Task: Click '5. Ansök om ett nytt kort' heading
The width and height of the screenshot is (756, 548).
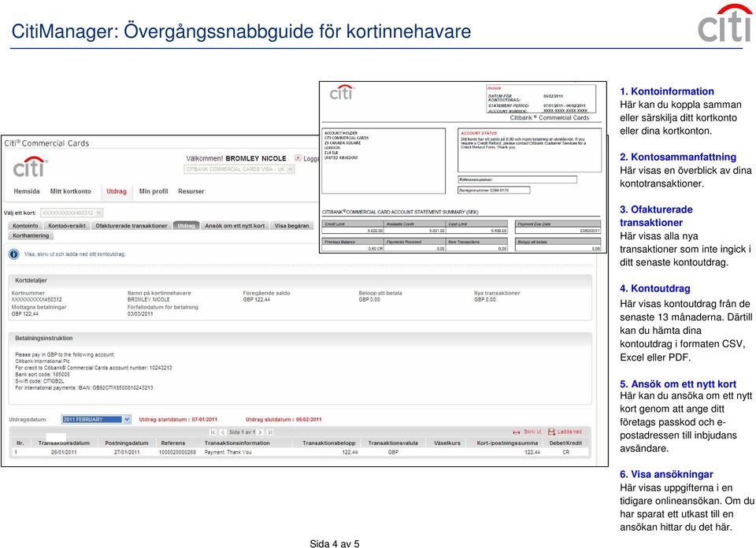Action: coord(678,384)
